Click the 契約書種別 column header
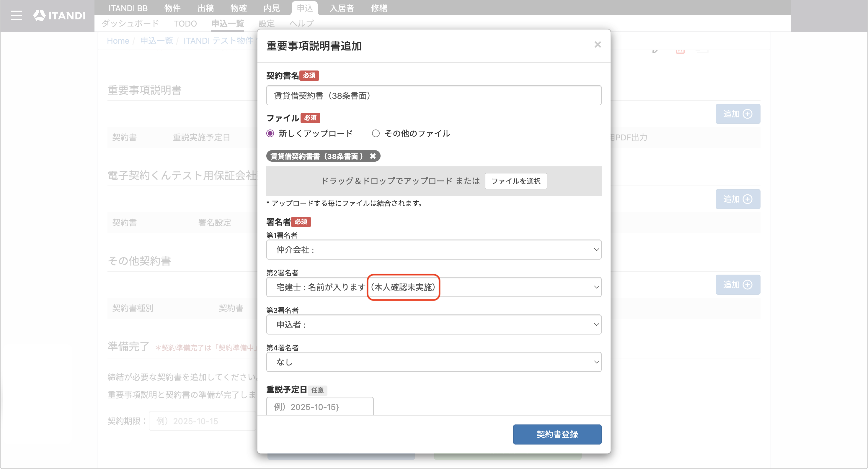The width and height of the screenshot is (868, 469). click(133, 308)
